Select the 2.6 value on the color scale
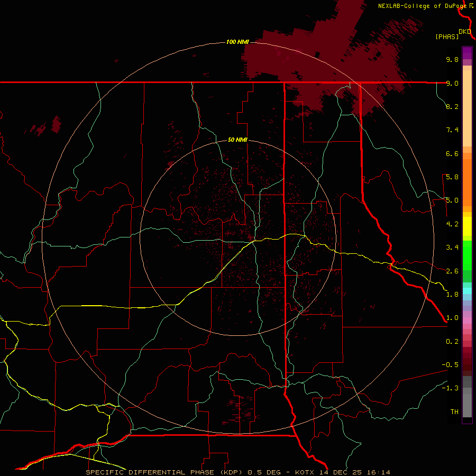Image resolution: width=476 pixels, height=476 pixels. [x=452, y=271]
